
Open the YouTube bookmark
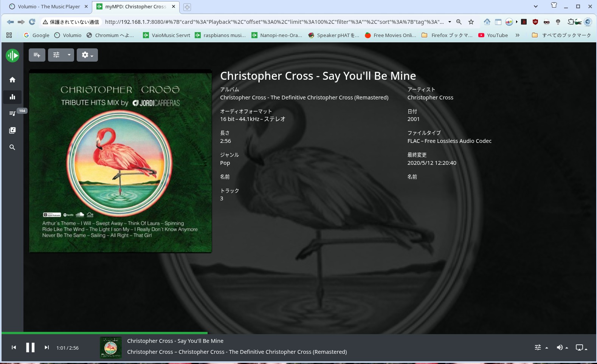tap(493, 35)
